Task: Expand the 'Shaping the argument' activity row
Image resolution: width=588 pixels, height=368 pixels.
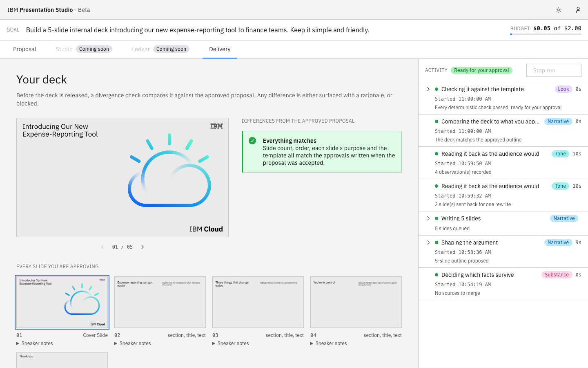Action: [x=428, y=242]
